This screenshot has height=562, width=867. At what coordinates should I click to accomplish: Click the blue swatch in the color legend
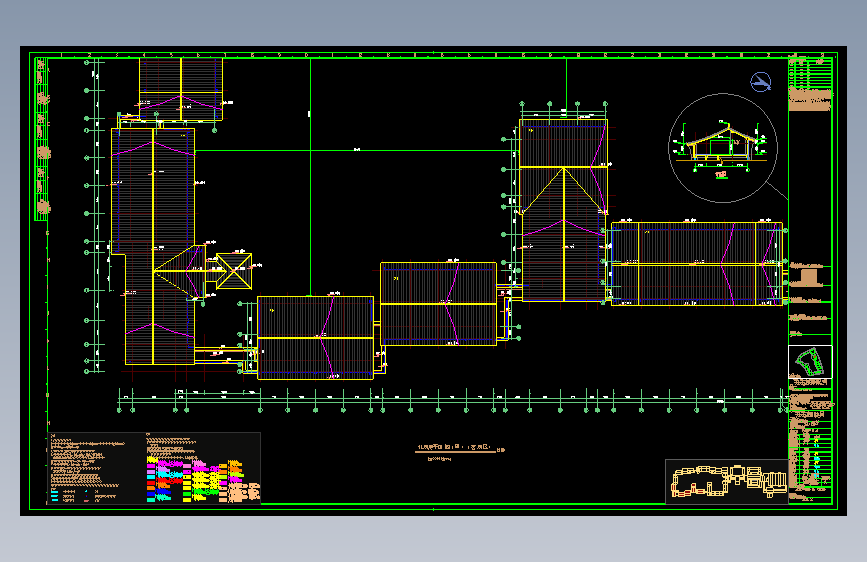tap(151, 494)
